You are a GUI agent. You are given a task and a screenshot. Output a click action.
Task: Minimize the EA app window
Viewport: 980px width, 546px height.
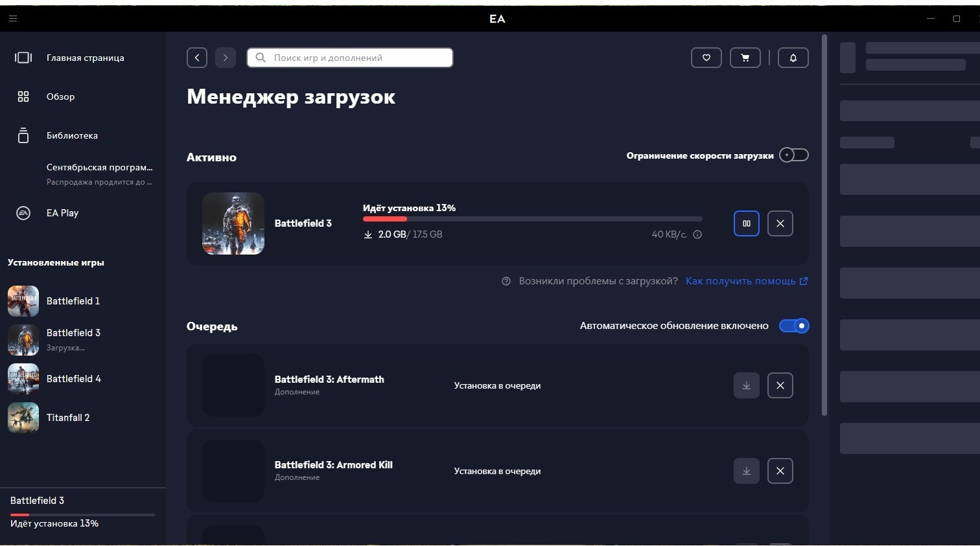point(931,19)
